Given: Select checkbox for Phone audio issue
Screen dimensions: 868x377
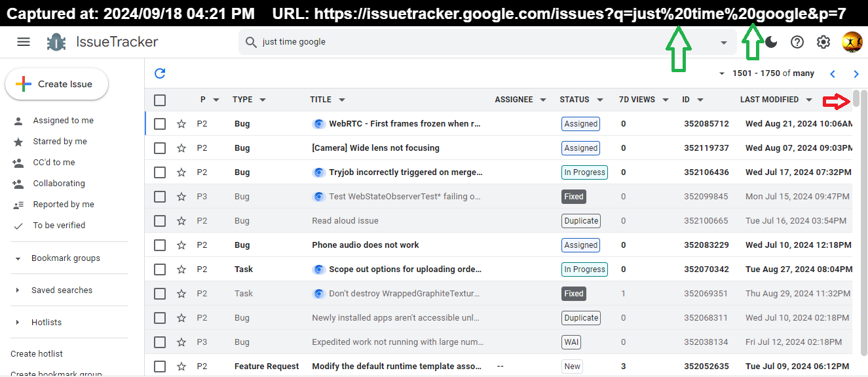Looking at the screenshot, I should 160,245.
